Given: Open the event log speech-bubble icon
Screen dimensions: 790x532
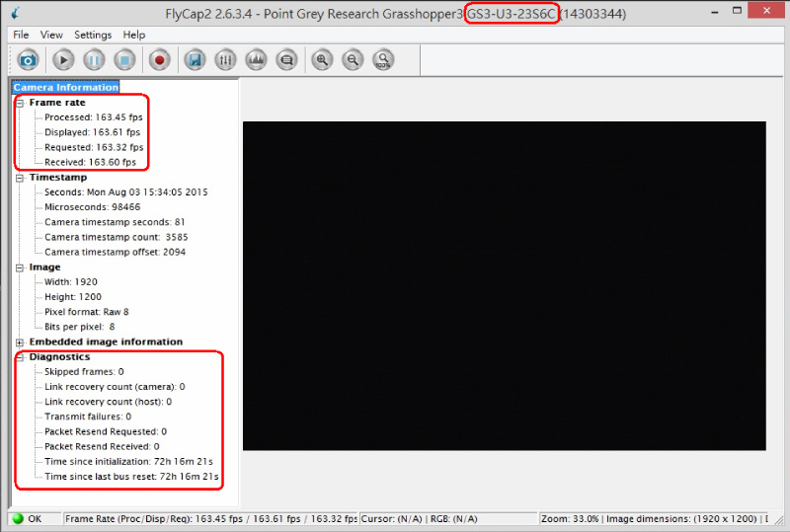Looking at the screenshot, I should click(286, 60).
